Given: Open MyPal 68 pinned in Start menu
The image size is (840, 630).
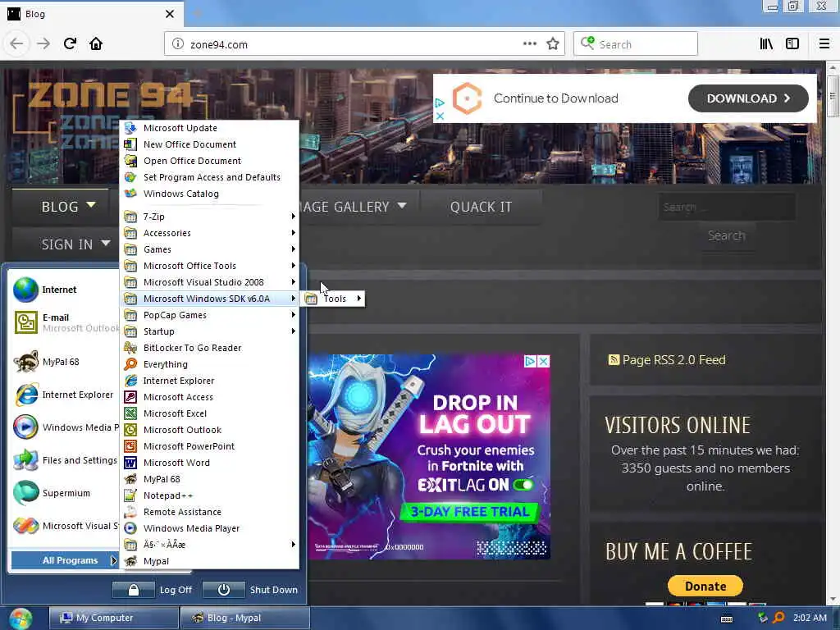Looking at the screenshot, I should (64, 362).
